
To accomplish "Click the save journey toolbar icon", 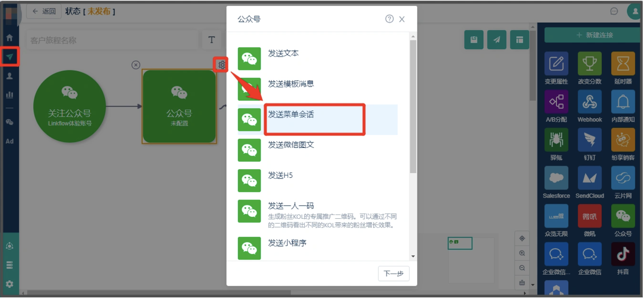I will click(x=474, y=40).
